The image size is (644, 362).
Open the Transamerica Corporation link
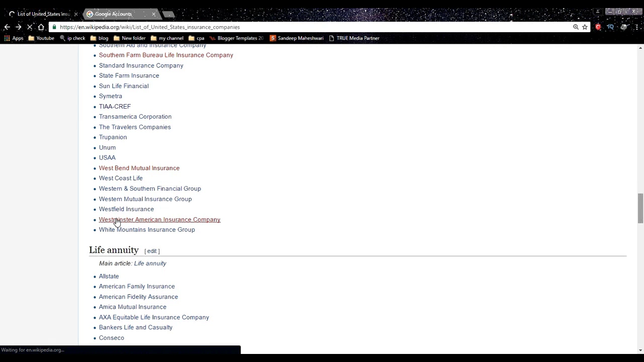point(135,117)
